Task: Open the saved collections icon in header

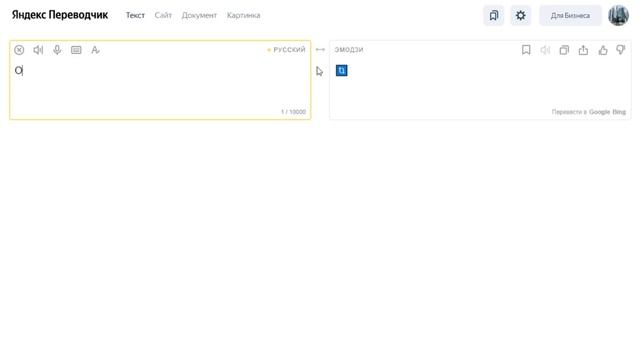Action: [493, 16]
